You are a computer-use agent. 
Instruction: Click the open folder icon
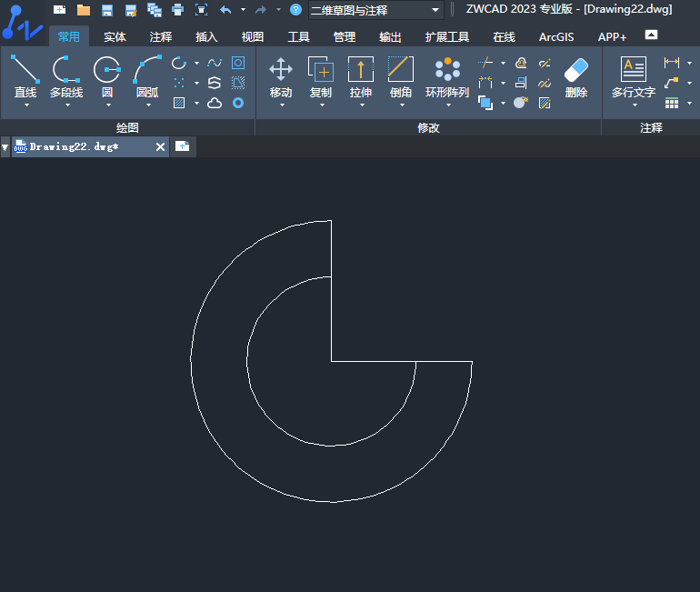click(84, 10)
